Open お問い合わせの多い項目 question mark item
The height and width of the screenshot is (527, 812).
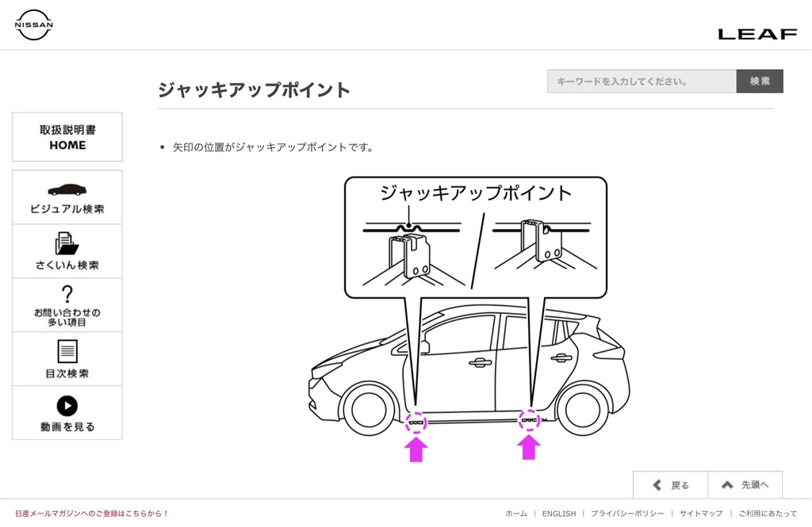[x=67, y=305]
